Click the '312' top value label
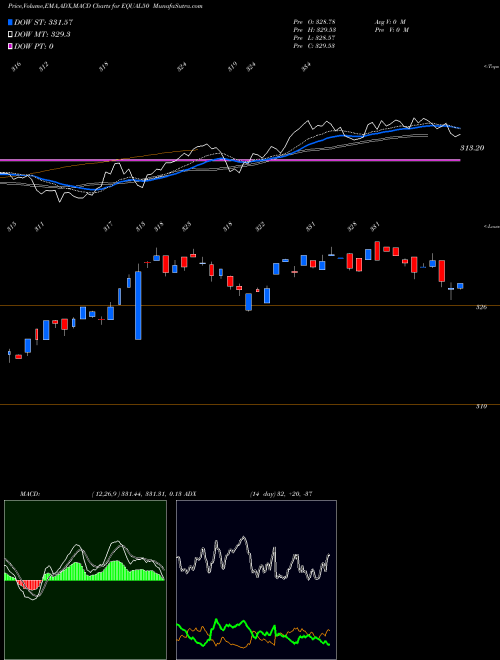The height and width of the screenshot is (660, 500). click(x=44, y=67)
